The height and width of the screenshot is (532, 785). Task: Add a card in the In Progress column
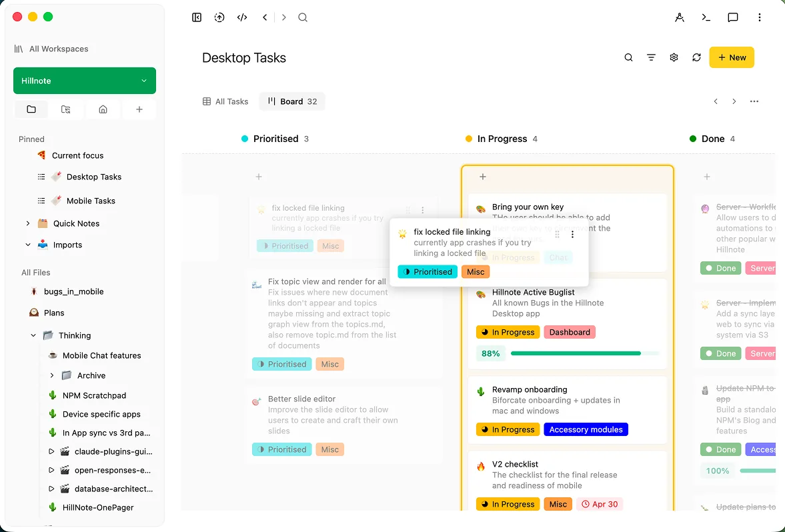[483, 177]
